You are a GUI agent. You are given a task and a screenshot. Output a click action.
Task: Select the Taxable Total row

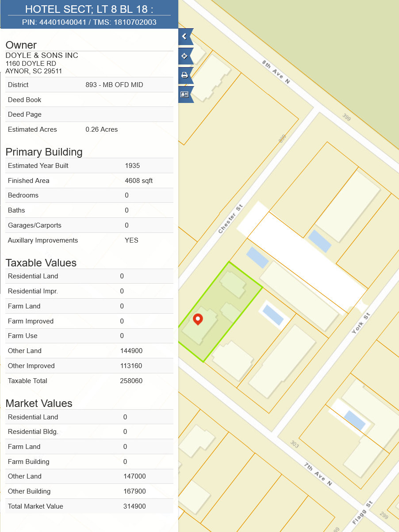(89, 381)
